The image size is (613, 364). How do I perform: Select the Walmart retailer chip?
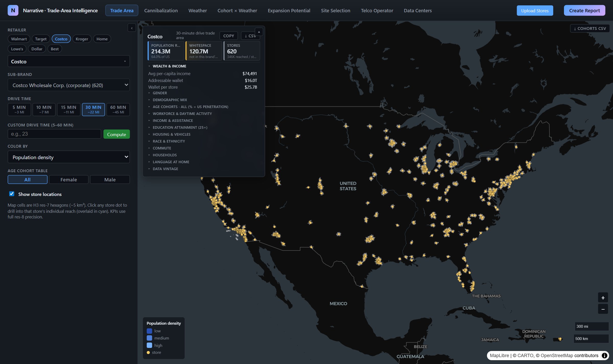pos(19,39)
